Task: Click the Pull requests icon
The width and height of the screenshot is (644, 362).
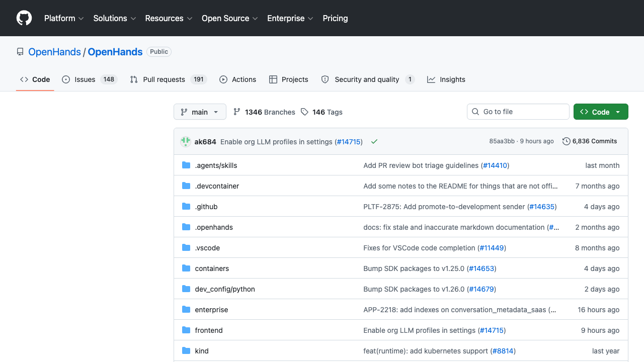Action: [134, 79]
